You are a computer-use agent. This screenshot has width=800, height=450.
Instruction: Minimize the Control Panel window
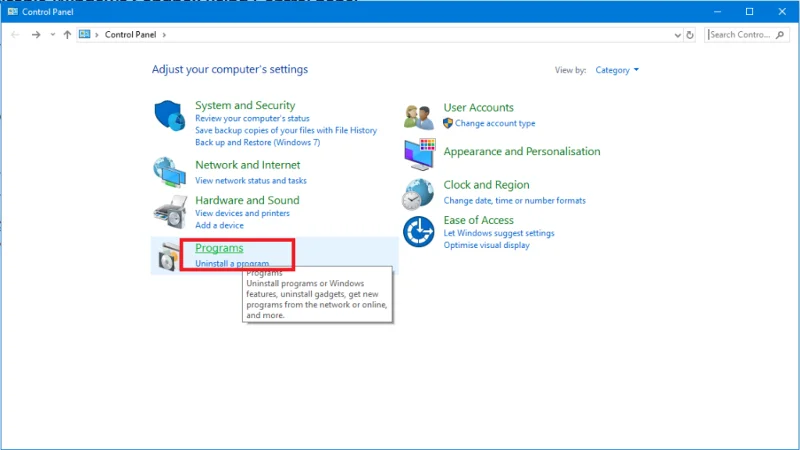coord(717,11)
